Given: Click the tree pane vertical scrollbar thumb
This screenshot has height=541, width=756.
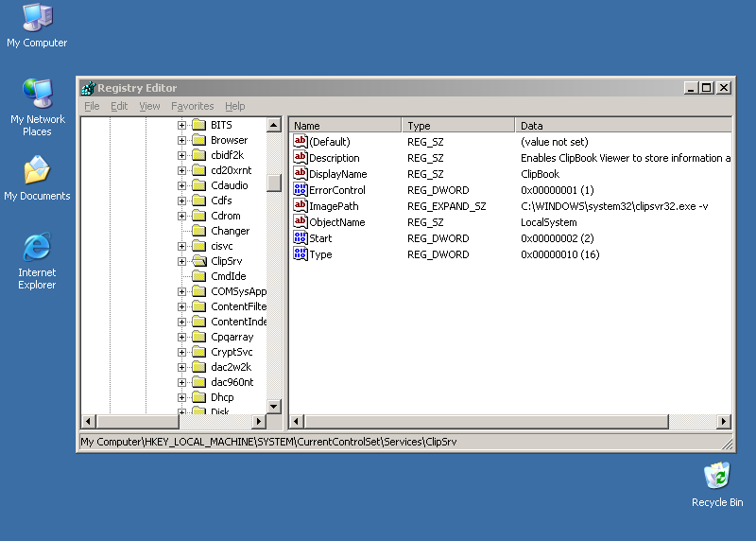Looking at the screenshot, I should click(274, 183).
